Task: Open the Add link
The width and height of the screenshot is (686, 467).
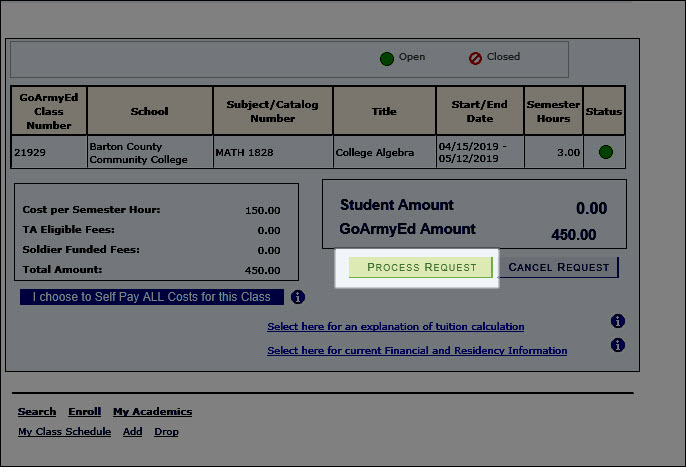Action: click(133, 432)
